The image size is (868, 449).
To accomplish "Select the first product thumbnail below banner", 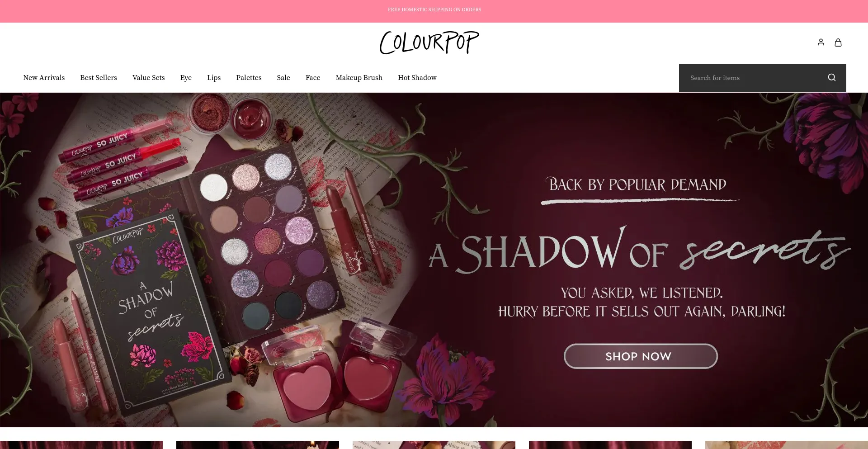I will (81, 445).
